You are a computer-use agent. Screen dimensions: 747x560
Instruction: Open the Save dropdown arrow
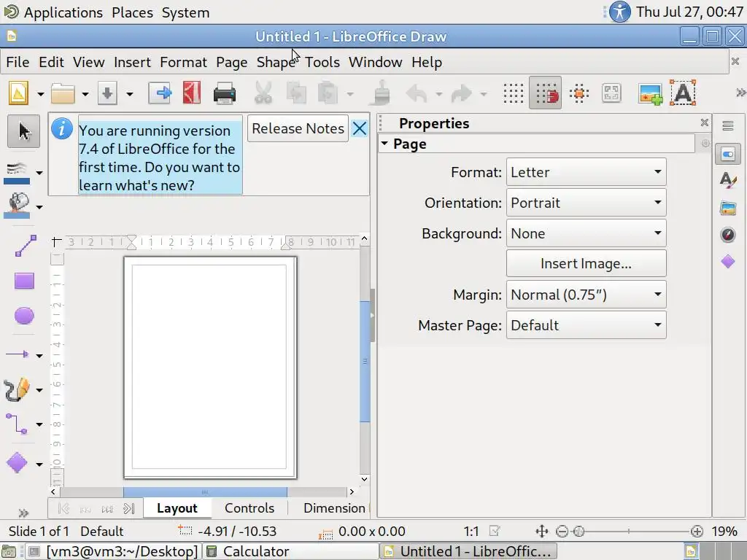tap(130, 94)
